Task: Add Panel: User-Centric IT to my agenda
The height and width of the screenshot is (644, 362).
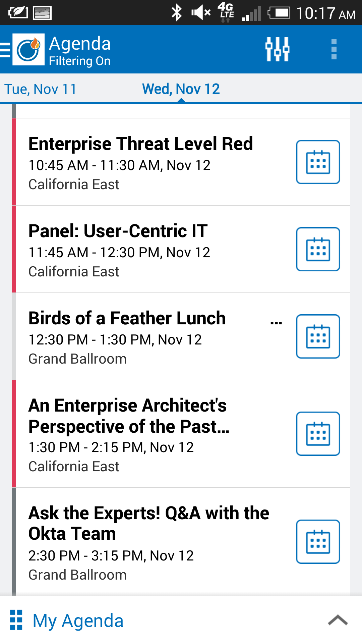Action: [x=318, y=249]
